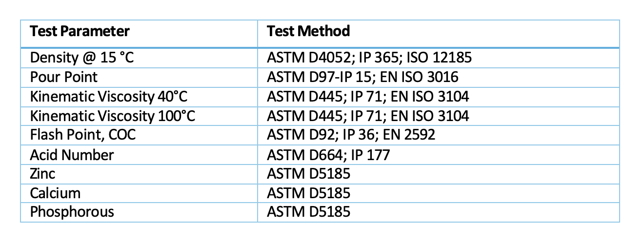Click the ASTM D4052; IP 365 method cell

(369, 58)
